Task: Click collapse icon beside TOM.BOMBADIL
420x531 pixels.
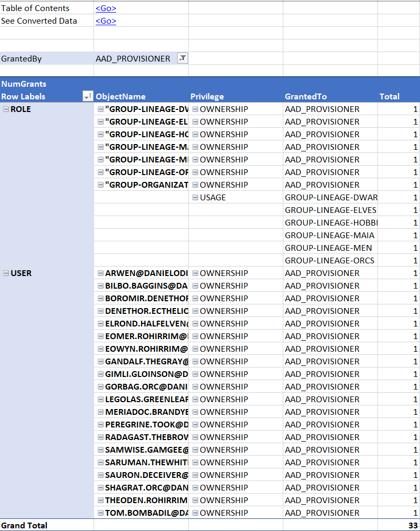Action: [100, 513]
